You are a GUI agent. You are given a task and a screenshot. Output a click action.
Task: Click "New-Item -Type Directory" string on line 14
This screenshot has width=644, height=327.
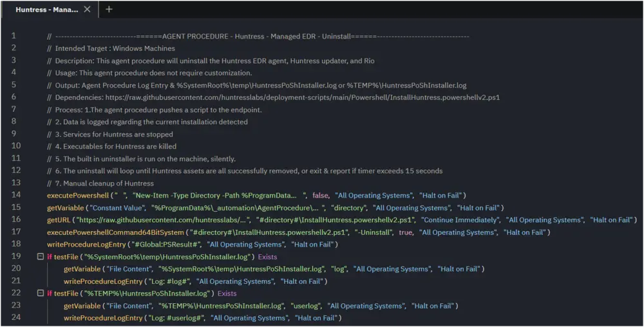point(220,195)
